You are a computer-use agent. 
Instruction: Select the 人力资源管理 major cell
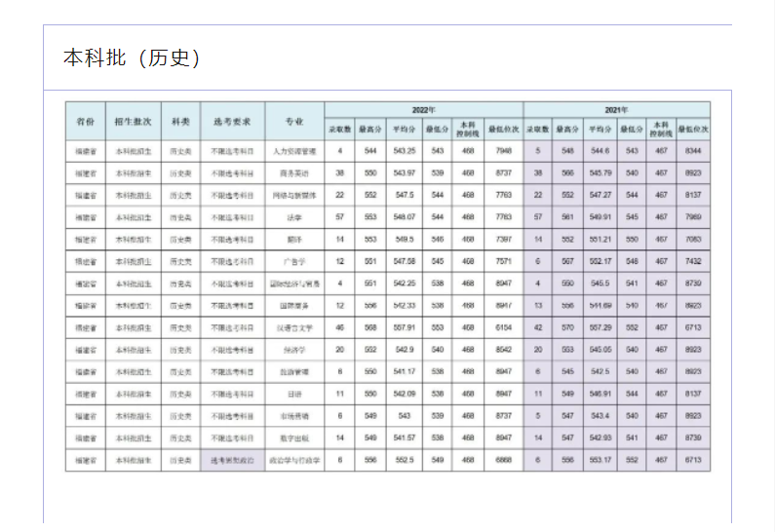pos(294,151)
